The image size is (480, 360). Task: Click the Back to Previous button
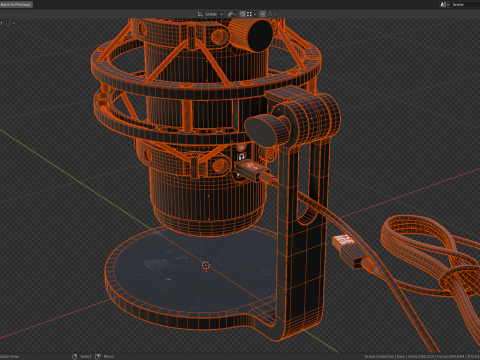pos(16,4)
